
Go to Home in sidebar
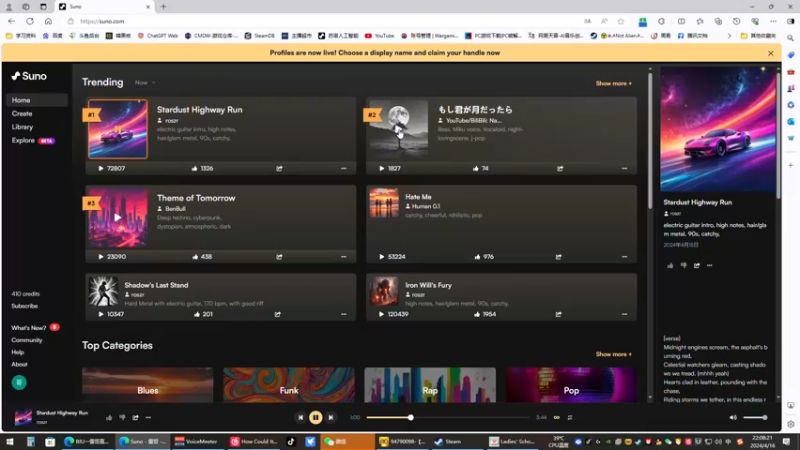coord(37,100)
